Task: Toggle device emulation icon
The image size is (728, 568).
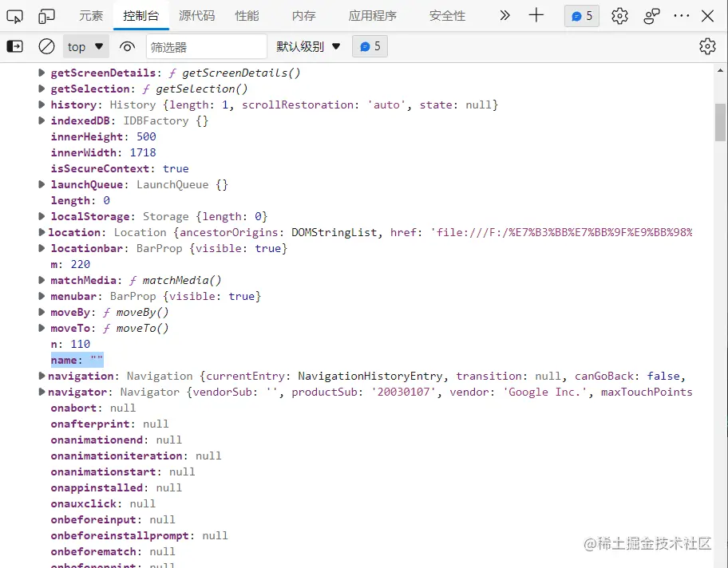Action: [46, 16]
